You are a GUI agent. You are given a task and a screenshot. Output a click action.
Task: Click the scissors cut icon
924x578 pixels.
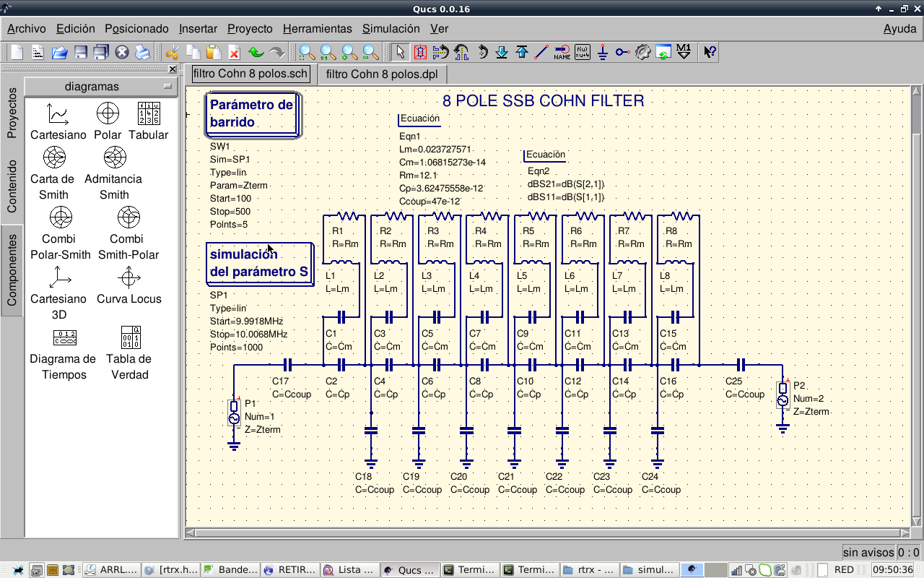[x=172, y=52]
